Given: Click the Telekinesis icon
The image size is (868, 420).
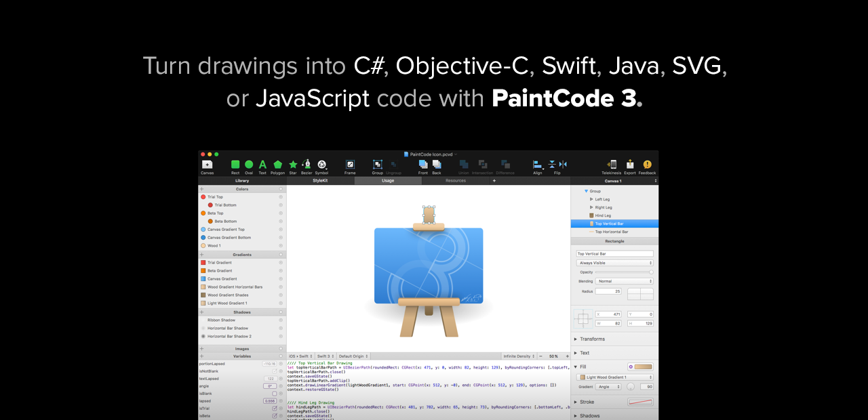Looking at the screenshot, I should (x=612, y=164).
